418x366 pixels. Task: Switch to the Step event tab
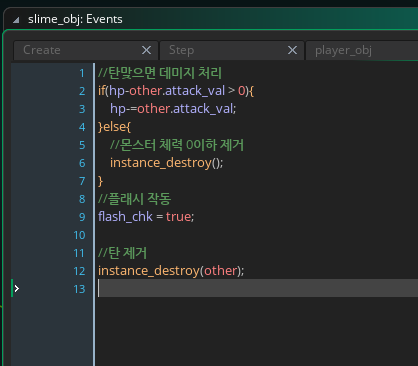coord(232,50)
